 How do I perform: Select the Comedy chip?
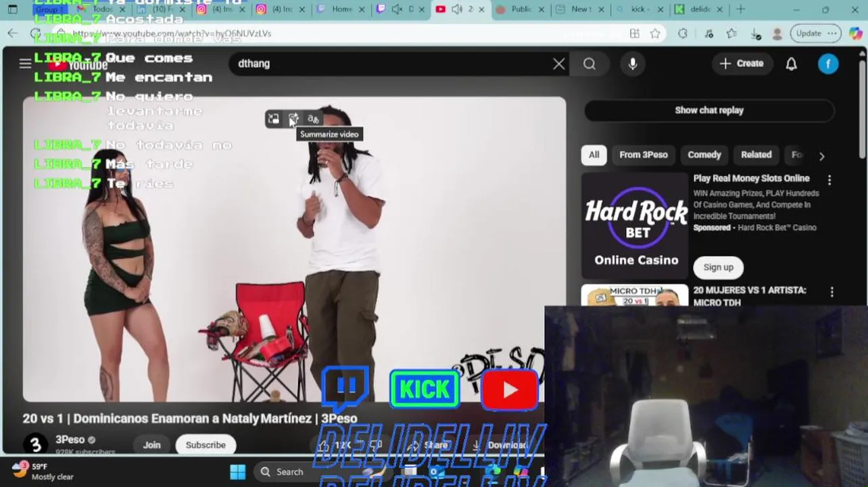[x=704, y=155]
